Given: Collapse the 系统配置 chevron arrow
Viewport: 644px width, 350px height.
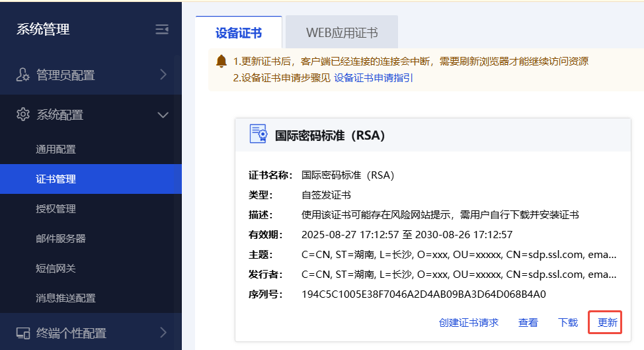Looking at the screenshot, I should click(x=163, y=115).
